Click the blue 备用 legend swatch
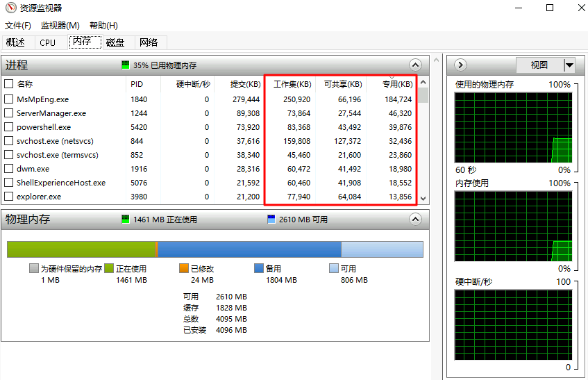 [259, 268]
